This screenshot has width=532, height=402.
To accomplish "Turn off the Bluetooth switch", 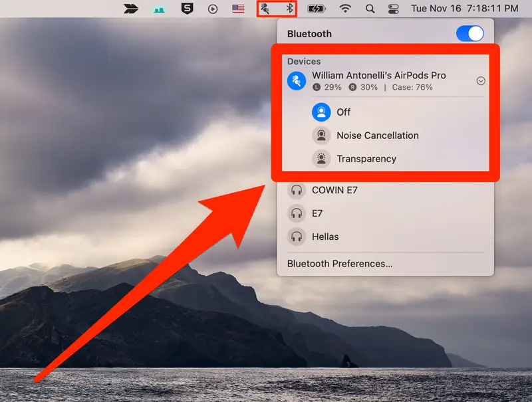I will pyautogui.click(x=469, y=34).
